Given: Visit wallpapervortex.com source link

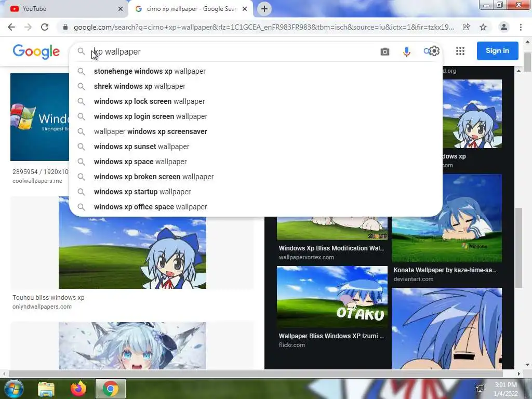Looking at the screenshot, I should tap(307, 257).
